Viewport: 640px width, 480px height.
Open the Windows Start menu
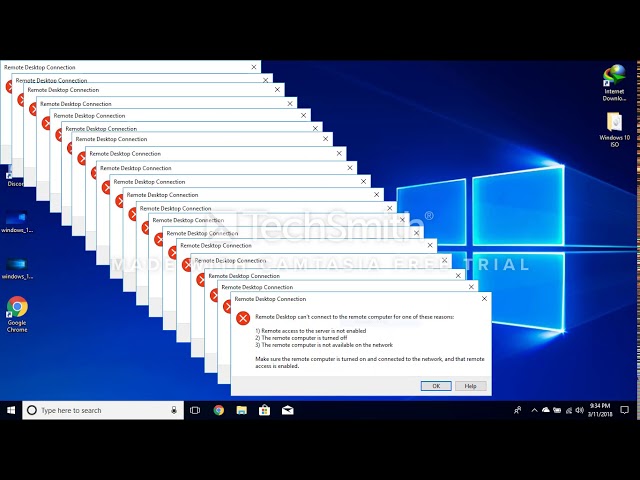coord(11,410)
